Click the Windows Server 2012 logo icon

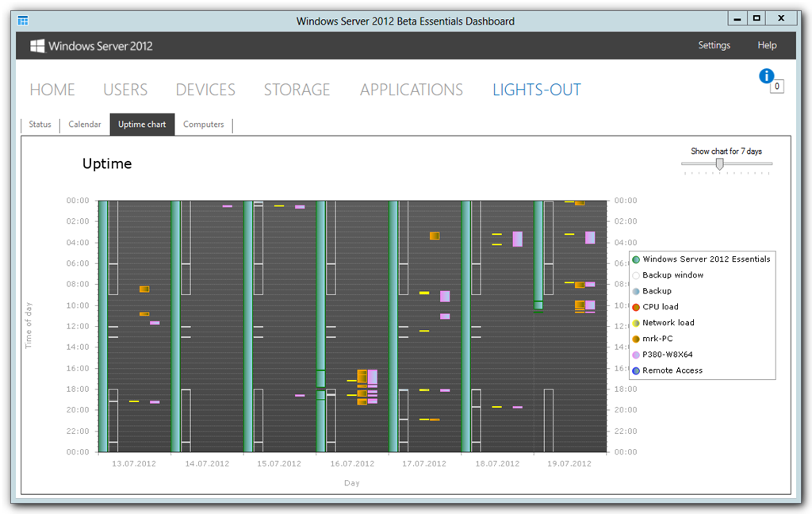(37, 45)
